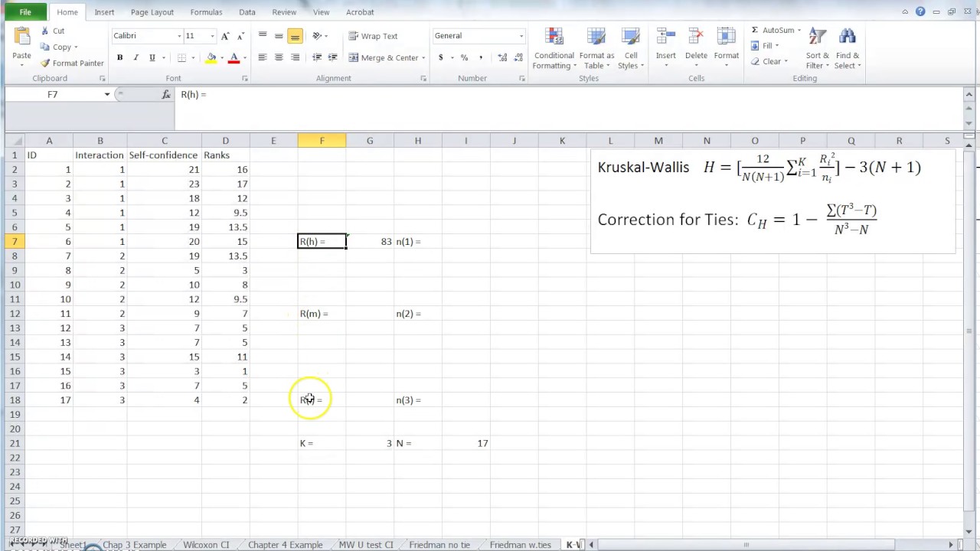
Task: Expand the Format as Table menu
Action: point(596,49)
